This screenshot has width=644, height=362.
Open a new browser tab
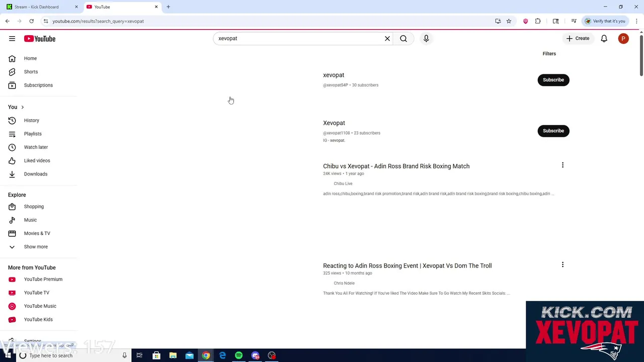pyautogui.click(x=168, y=7)
